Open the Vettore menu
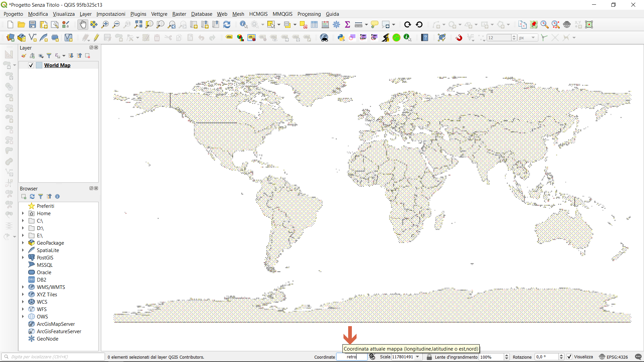The image size is (644, 362). (x=159, y=14)
